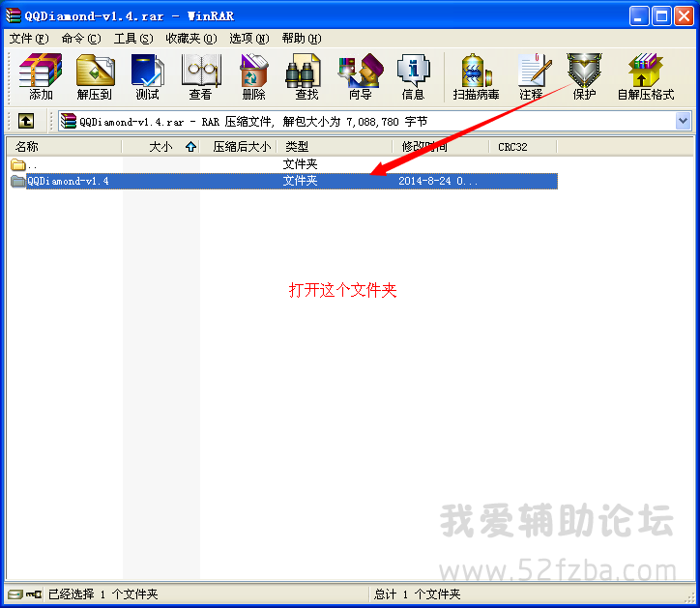
Task: Open the Commands (命令) menu
Action: point(81,39)
